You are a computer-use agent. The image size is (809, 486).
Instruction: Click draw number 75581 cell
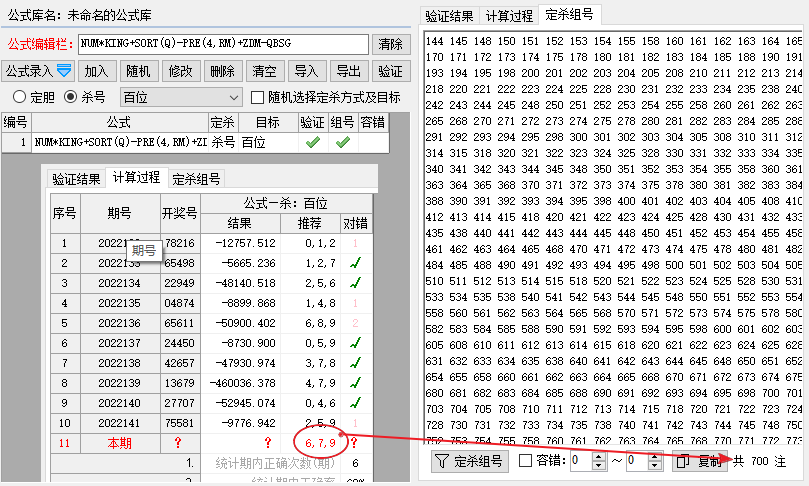click(180, 424)
